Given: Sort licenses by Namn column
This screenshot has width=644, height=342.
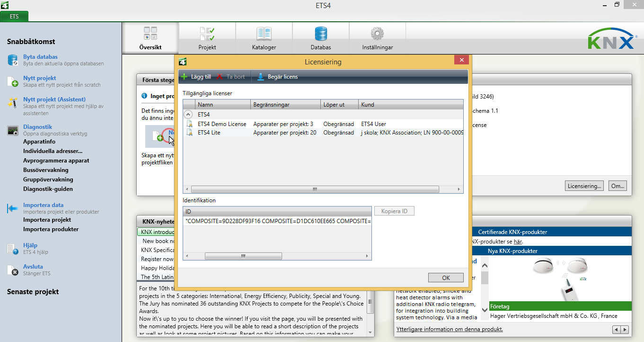Looking at the screenshot, I should coord(223,105).
